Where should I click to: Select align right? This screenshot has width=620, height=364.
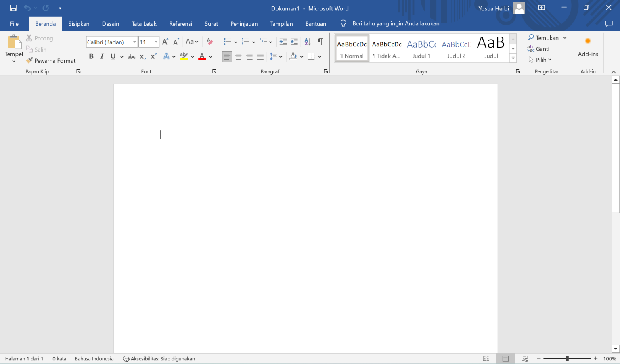coord(249,56)
